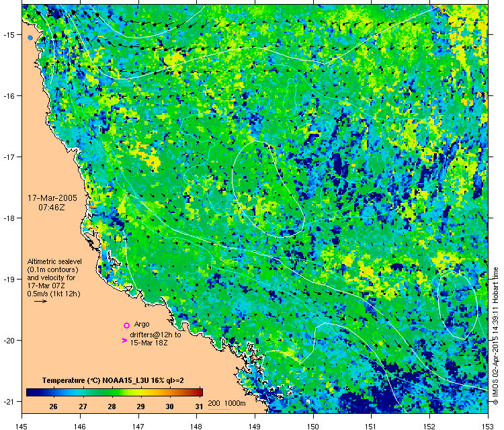The image size is (504, 430).
Task: Click the '15-Mar 18Z' label
Action: tap(149, 343)
